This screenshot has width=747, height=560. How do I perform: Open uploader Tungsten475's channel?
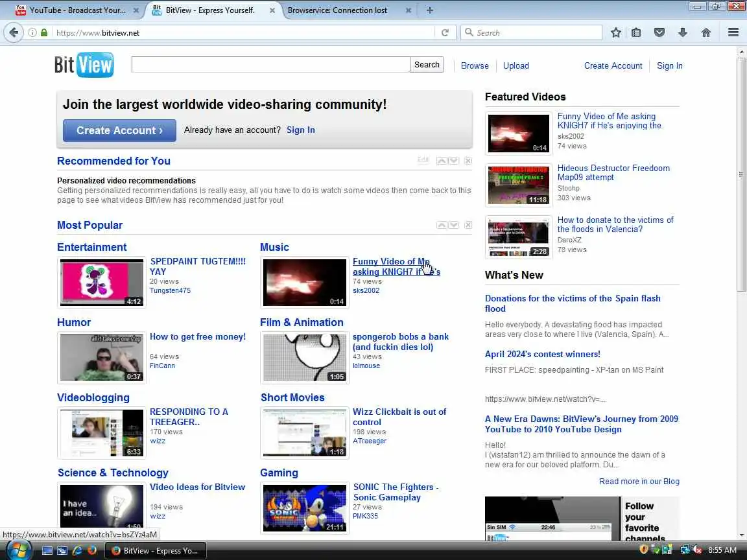[x=170, y=290]
